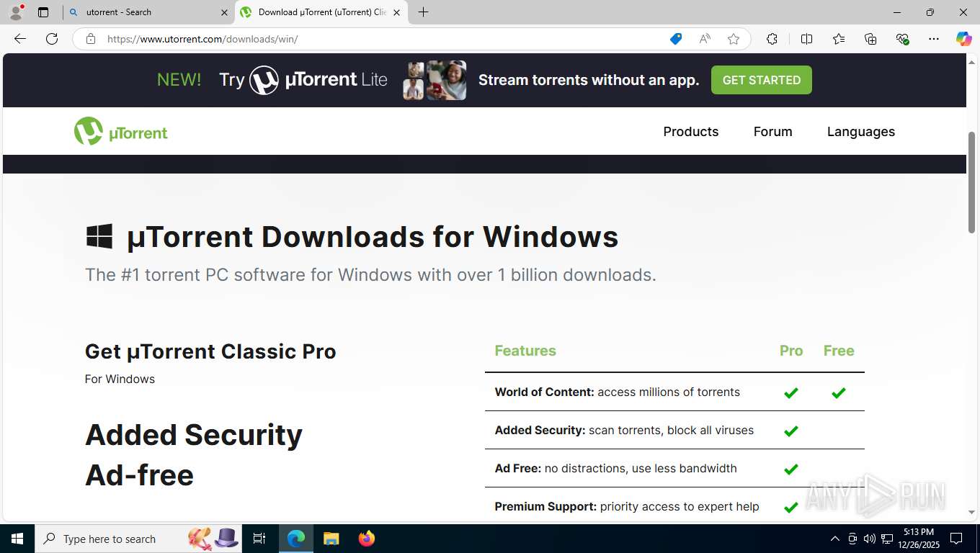
Task: View site information via lock icon
Action: [91, 39]
